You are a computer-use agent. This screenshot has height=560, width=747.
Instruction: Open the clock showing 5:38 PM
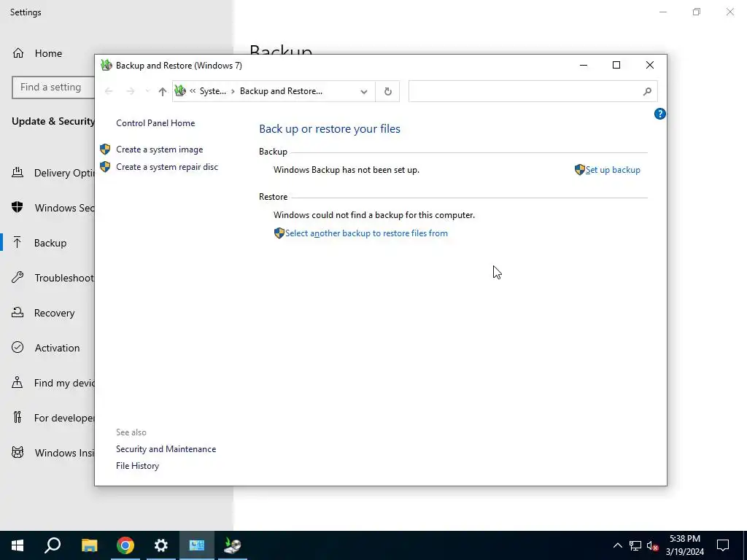pos(684,545)
